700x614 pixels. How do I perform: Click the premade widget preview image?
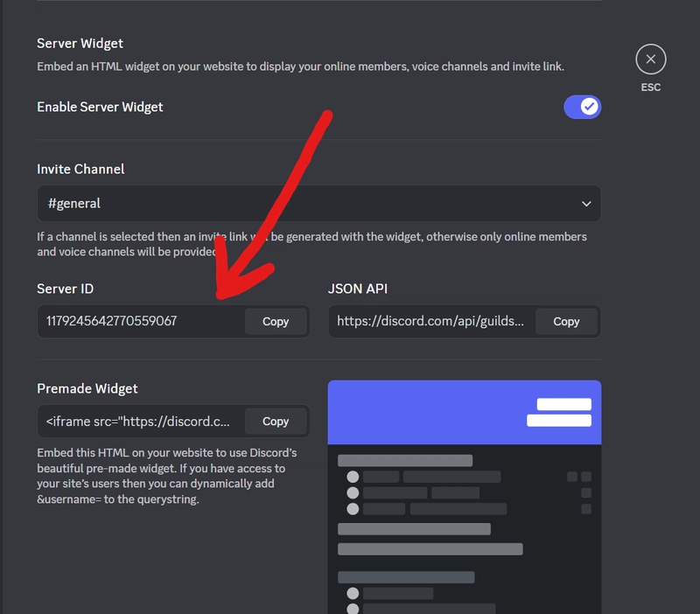pyautogui.click(x=465, y=497)
